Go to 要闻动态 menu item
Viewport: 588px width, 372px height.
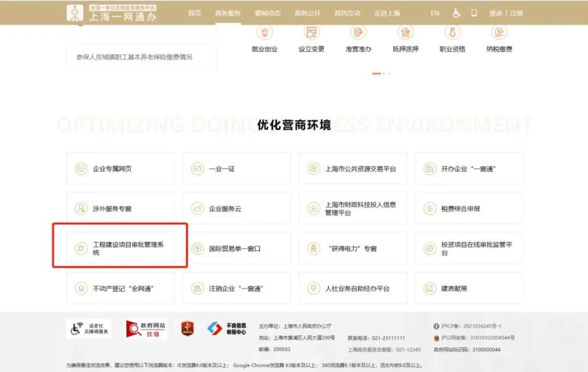tap(267, 13)
